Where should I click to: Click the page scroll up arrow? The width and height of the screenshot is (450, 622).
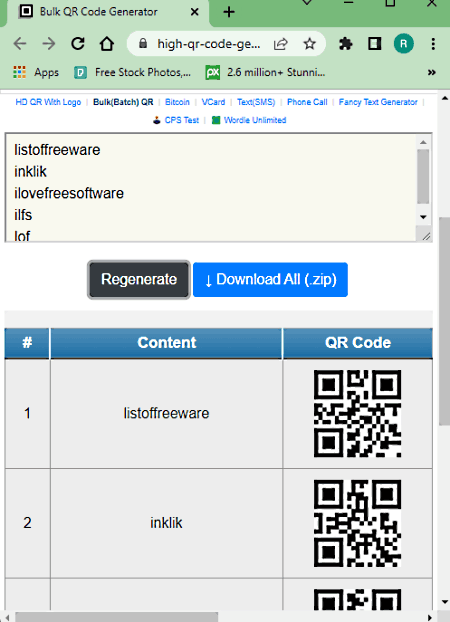[x=444, y=98]
